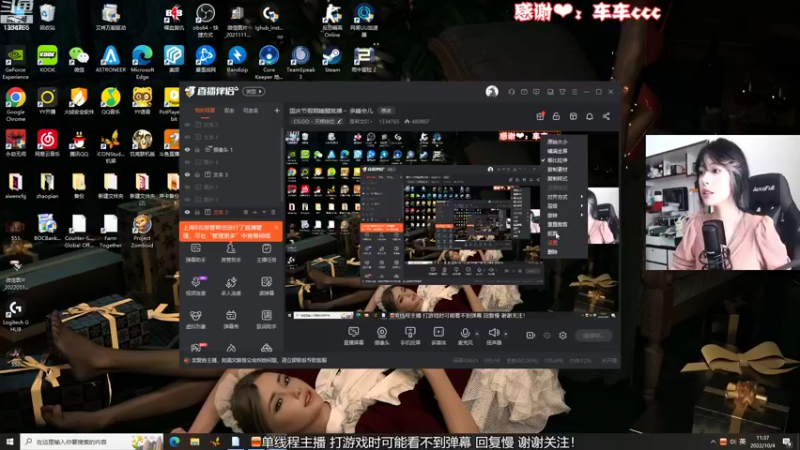Click the layout grid icon above preview
Screen dimensions: 800x450
pos(573,116)
